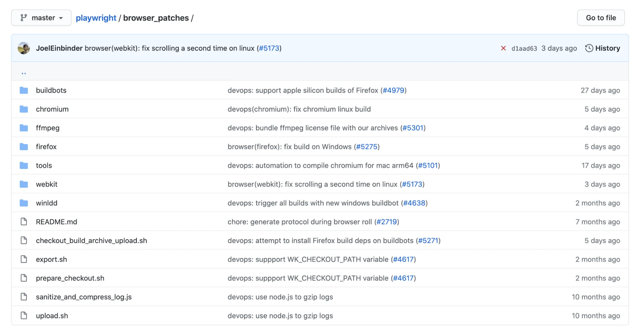Open the firefox folder
The width and height of the screenshot is (644, 334).
(46, 146)
